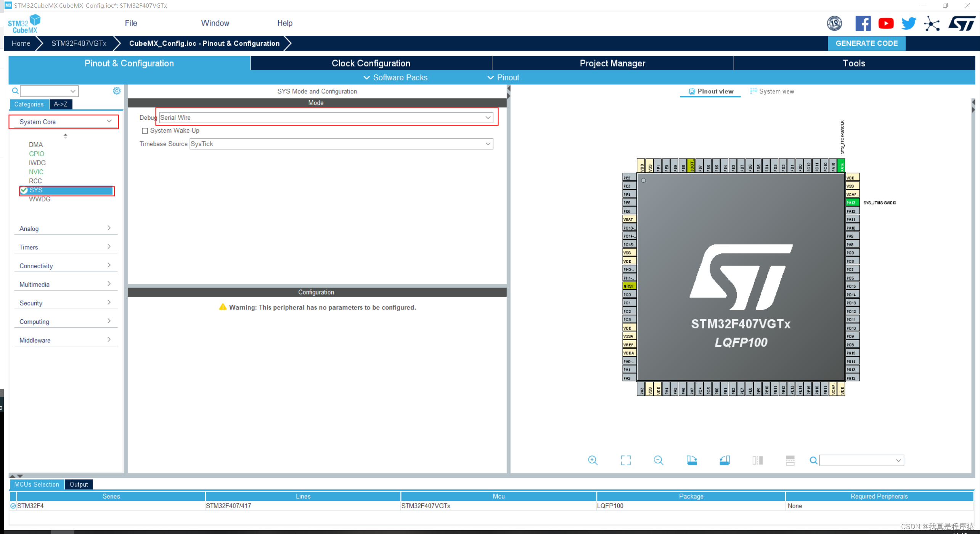Expand the Analog category
Image resolution: width=980 pixels, height=534 pixels.
tap(66, 228)
